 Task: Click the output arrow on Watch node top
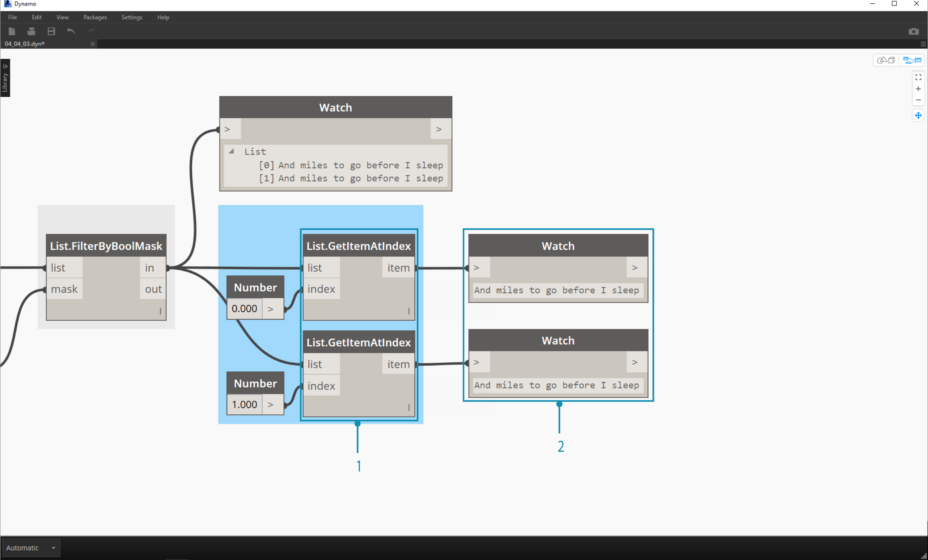439,128
